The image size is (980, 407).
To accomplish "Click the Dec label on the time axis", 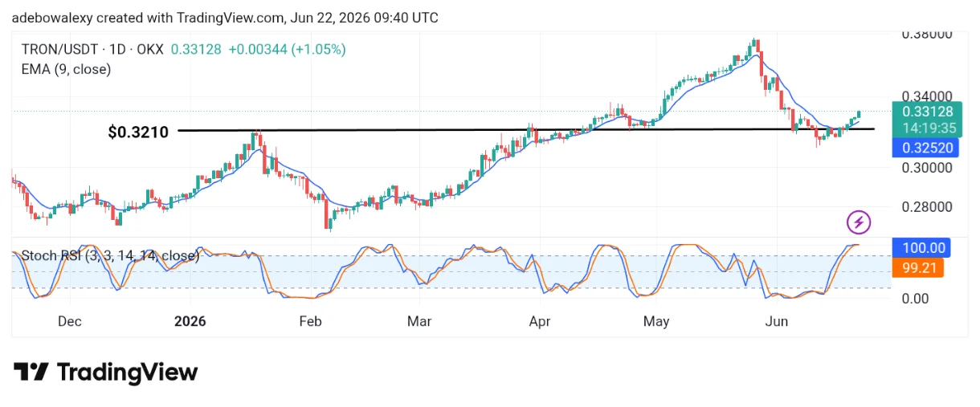I will tap(70, 321).
